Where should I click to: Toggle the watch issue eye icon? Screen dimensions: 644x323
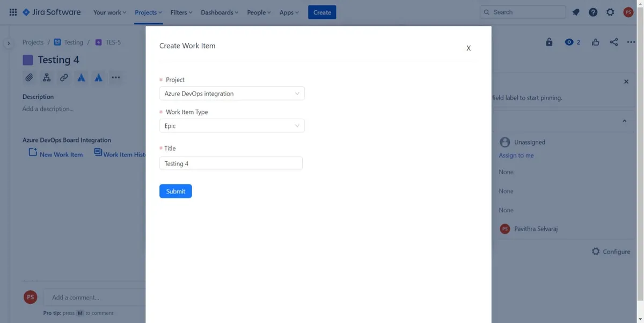(x=569, y=42)
